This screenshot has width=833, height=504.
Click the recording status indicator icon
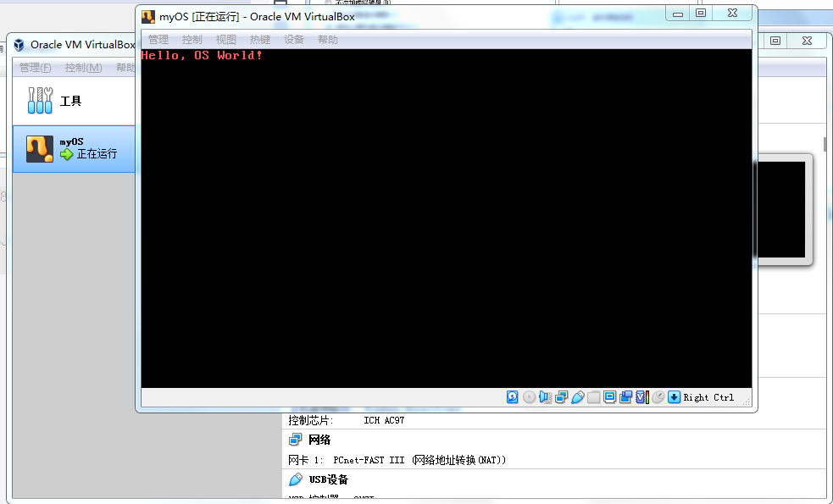coord(625,396)
